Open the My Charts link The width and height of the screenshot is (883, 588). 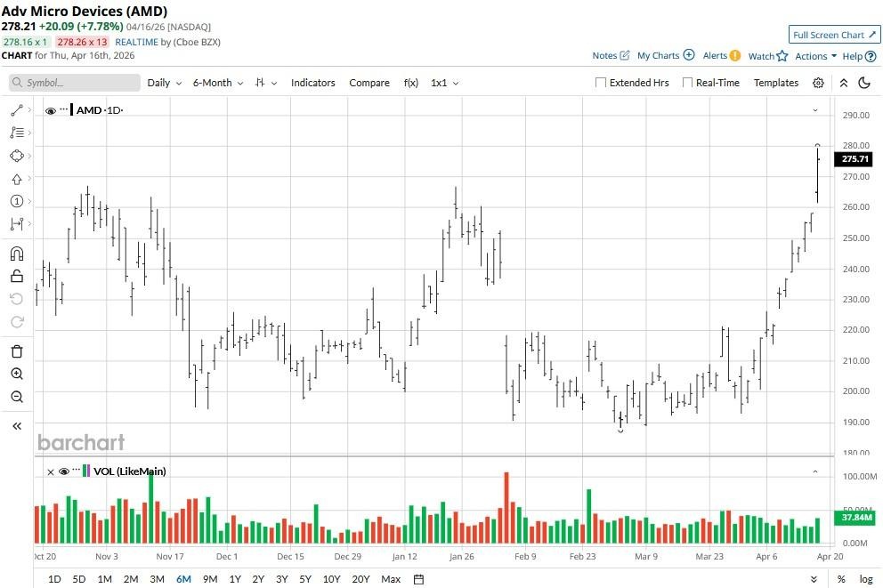click(659, 55)
